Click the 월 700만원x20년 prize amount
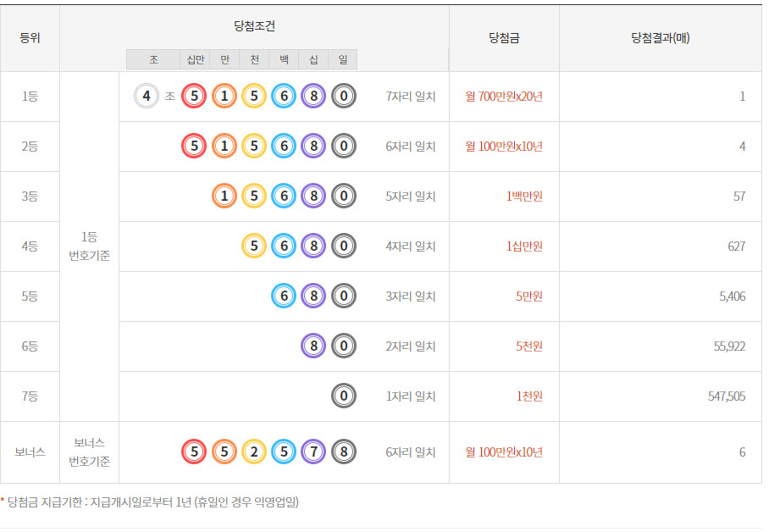 click(504, 97)
